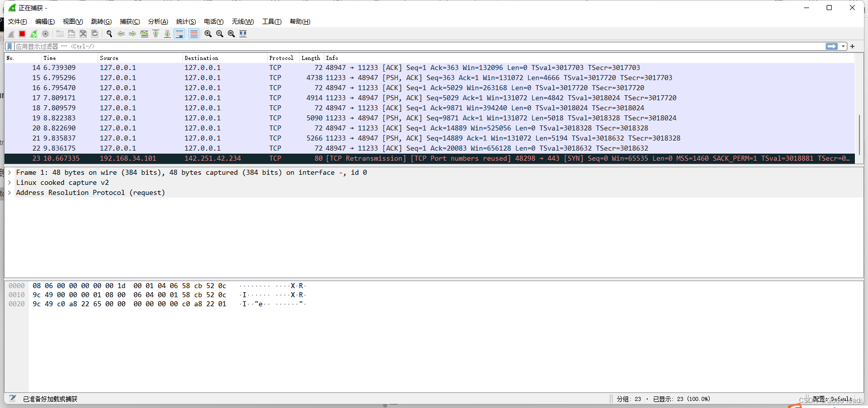Open display filter history dropdown arrow
This screenshot has width=868, height=408.
pos(843,46)
